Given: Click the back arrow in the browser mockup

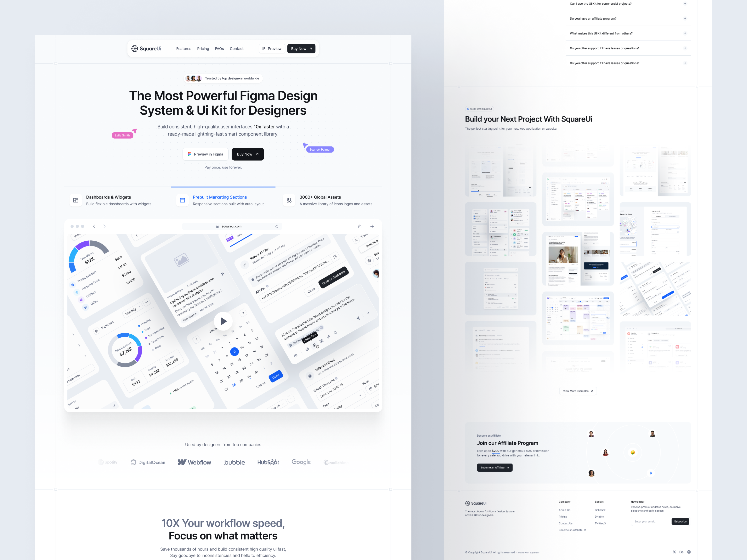Looking at the screenshot, I should [x=94, y=226].
